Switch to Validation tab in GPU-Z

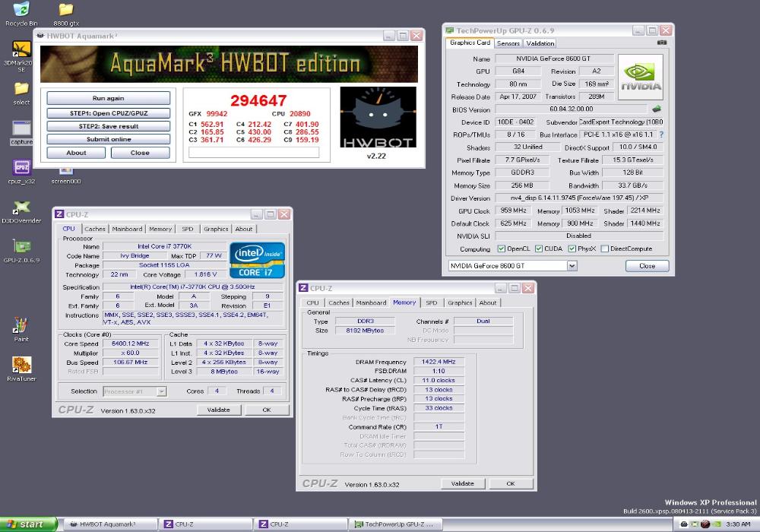pyautogui.click(x=540, y=43)
